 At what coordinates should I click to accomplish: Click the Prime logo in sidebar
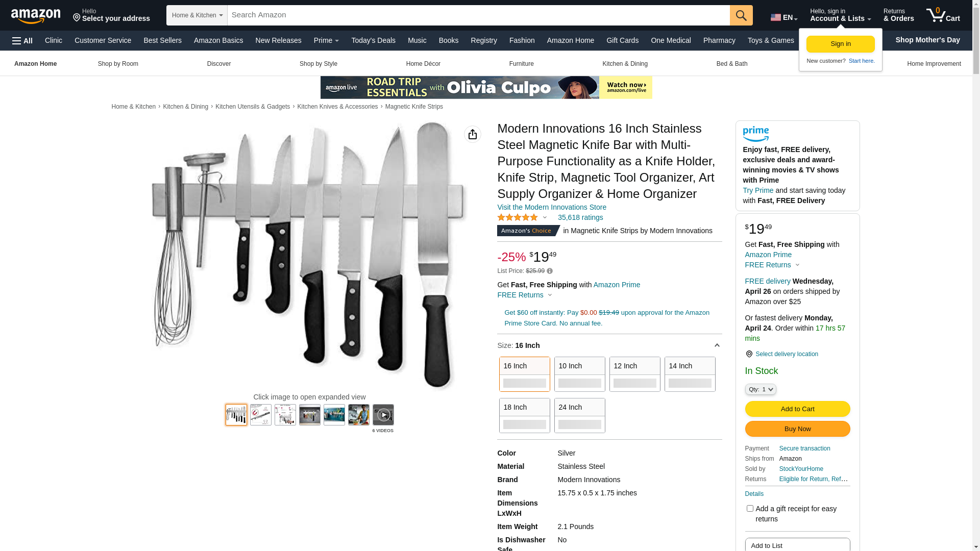click(x=756, y=134)
